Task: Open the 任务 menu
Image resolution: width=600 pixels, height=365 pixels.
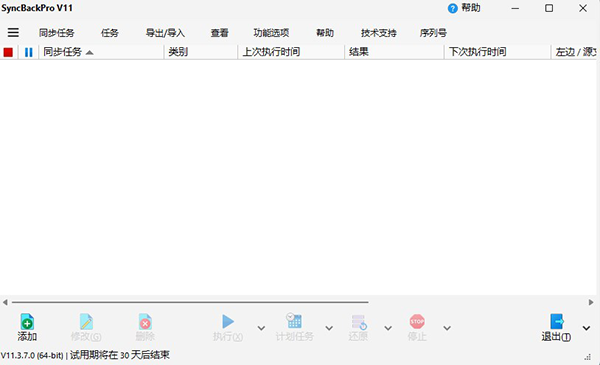Action: [x=110, y=33]
